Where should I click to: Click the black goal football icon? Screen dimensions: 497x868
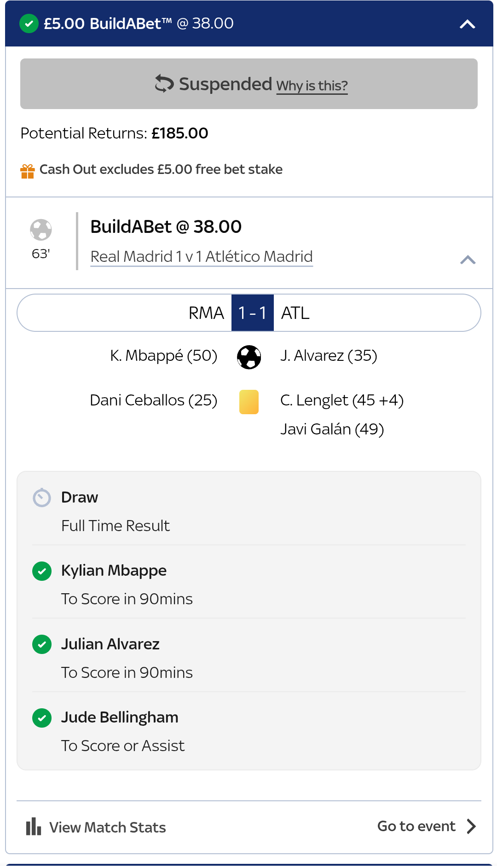pyautogui.click(x=249, y=357)
